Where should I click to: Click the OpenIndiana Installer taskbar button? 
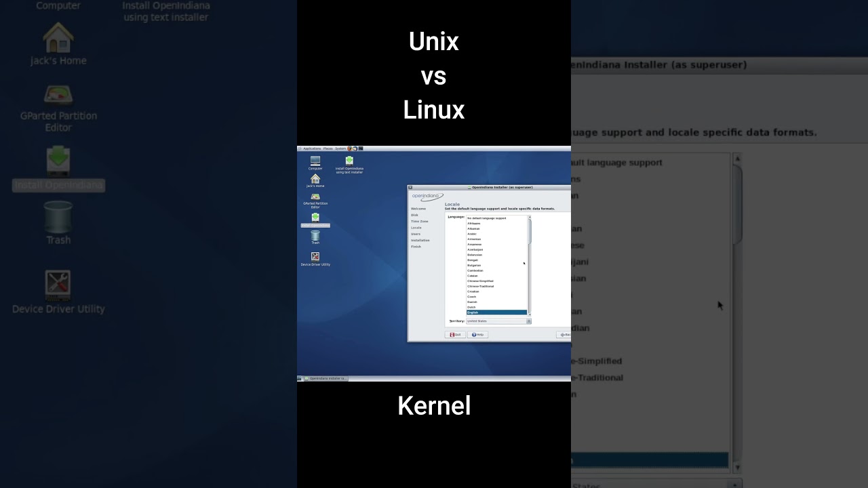[x=326, y=378]
